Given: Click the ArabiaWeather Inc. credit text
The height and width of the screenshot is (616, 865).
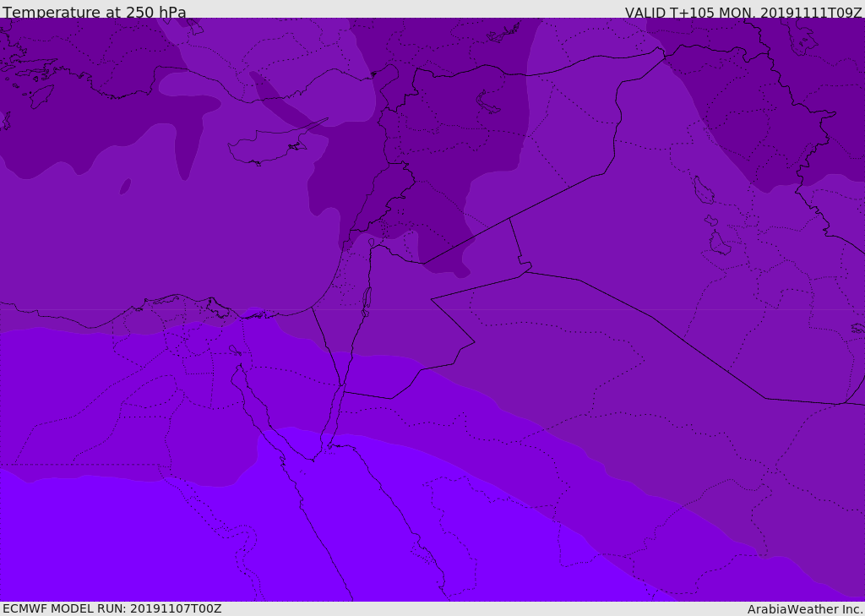Looking at the screenshot, I should tap(804, 609).
